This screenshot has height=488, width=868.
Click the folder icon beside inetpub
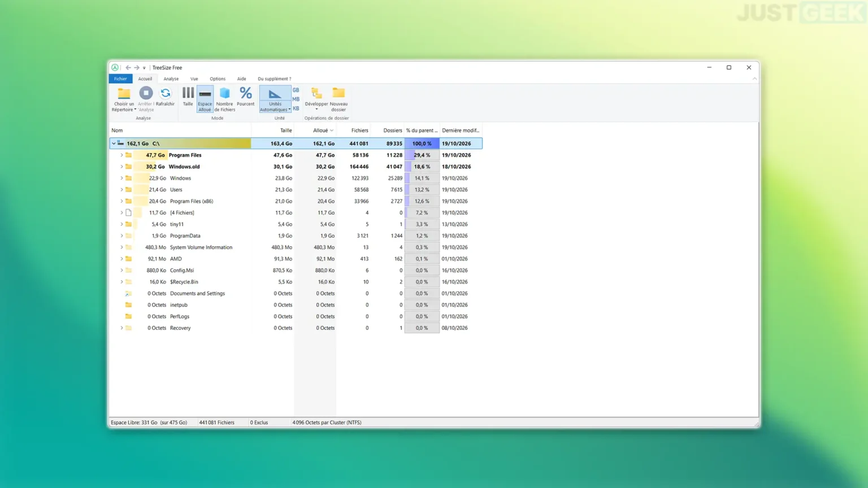[128, 305]
